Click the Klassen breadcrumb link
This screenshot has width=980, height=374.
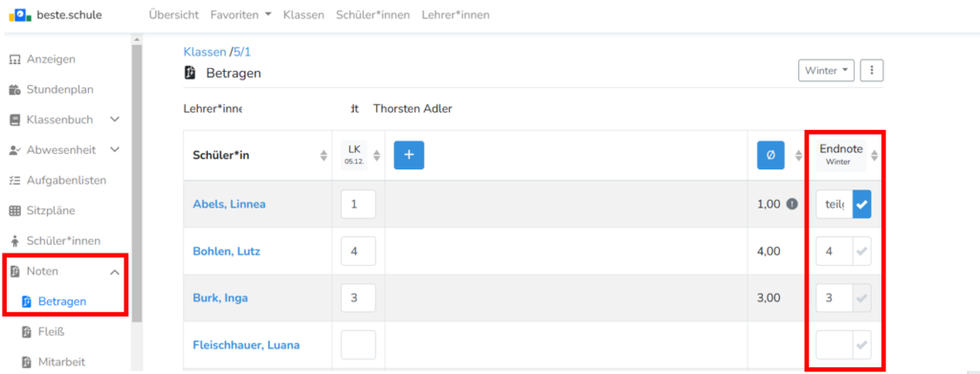pyautogui.click(x=205, y=52)
